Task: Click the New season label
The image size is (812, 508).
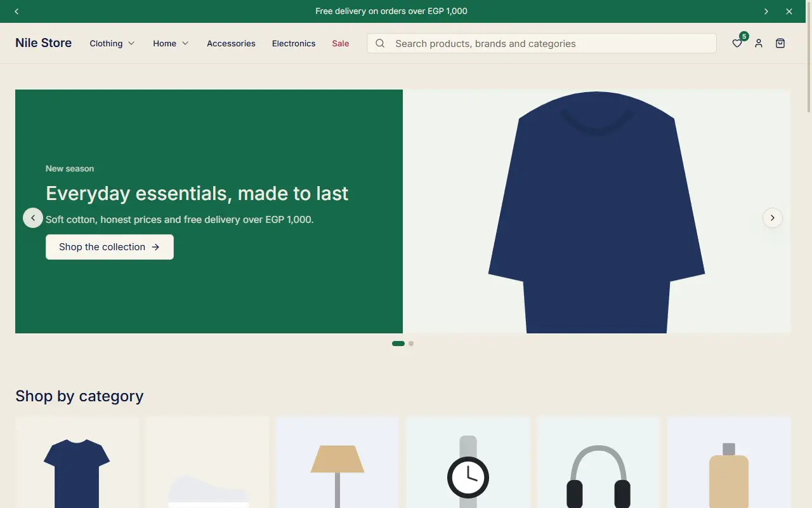Action: (x=70, y=168)
